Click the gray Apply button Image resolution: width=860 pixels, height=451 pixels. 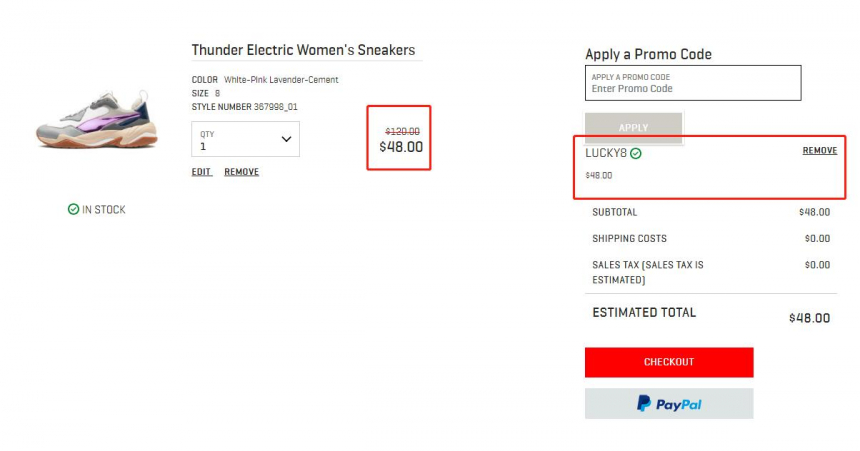(x=633, y=128)
